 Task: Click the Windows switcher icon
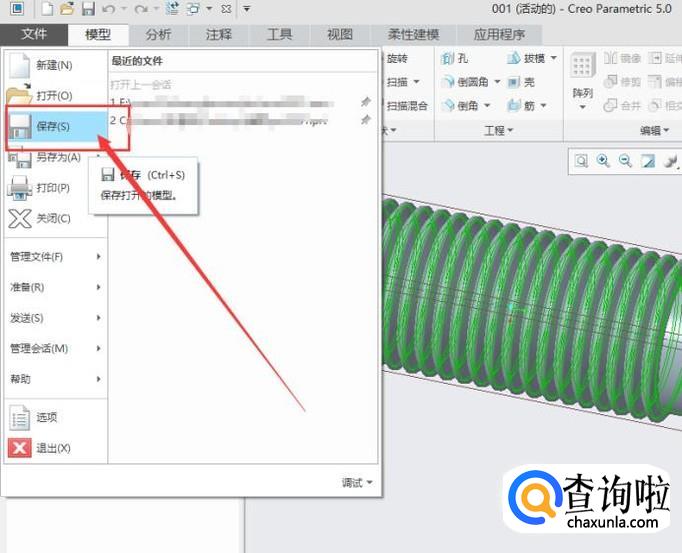coord(193,8)
